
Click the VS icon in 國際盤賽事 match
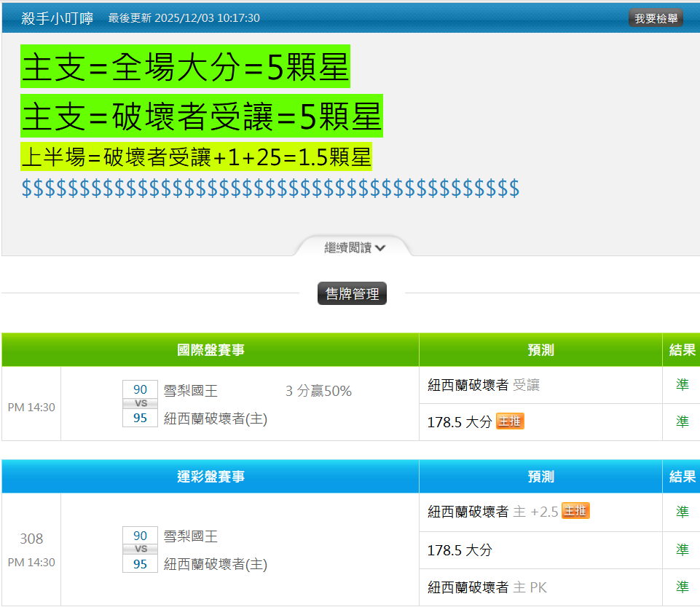point(140,403)
